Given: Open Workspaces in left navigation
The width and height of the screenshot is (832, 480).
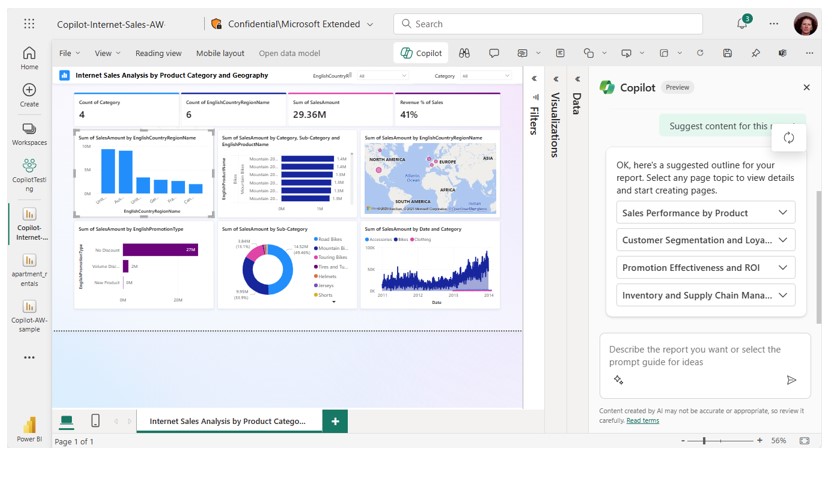Looking at the screenshot, I should [x=29, y=134].
